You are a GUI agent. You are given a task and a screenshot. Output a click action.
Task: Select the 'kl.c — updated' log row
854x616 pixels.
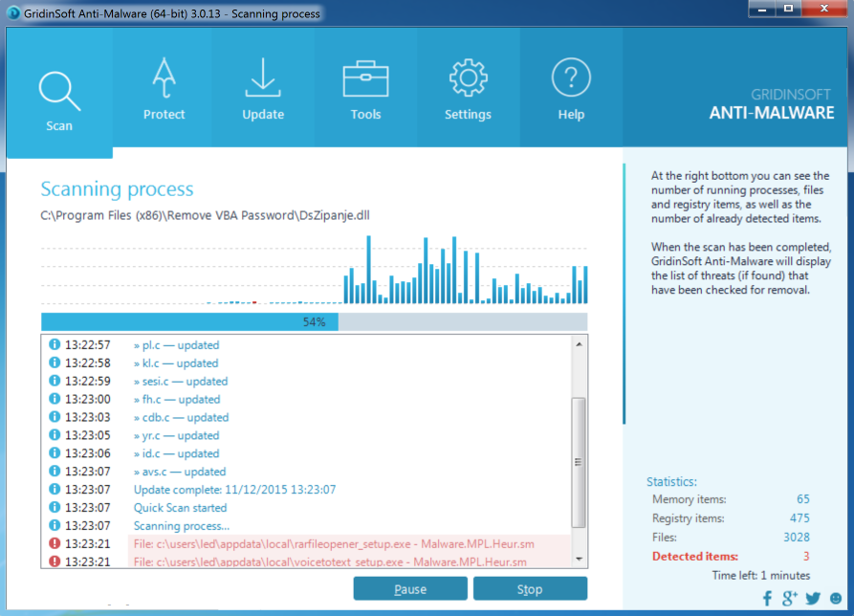tap(307, 363)
